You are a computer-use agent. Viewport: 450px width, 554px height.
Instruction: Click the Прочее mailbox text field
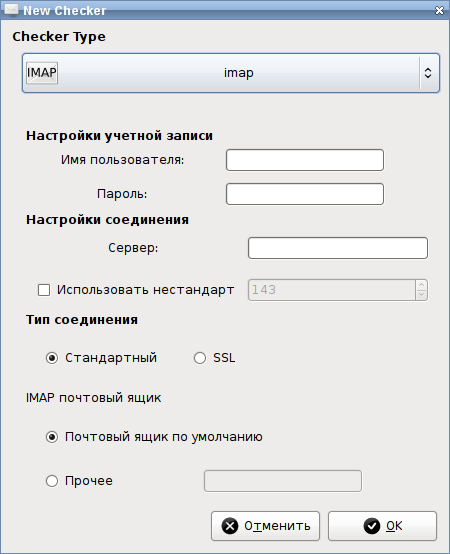[283, 481]
